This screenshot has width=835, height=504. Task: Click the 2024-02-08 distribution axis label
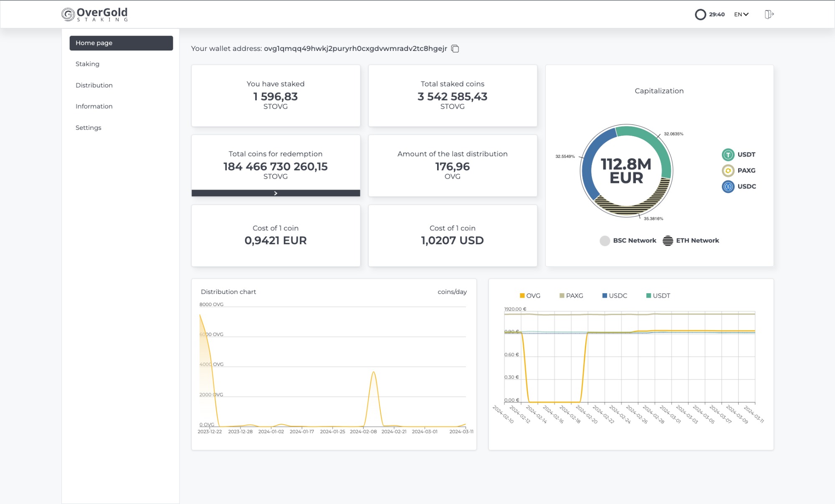click(363, 432)
